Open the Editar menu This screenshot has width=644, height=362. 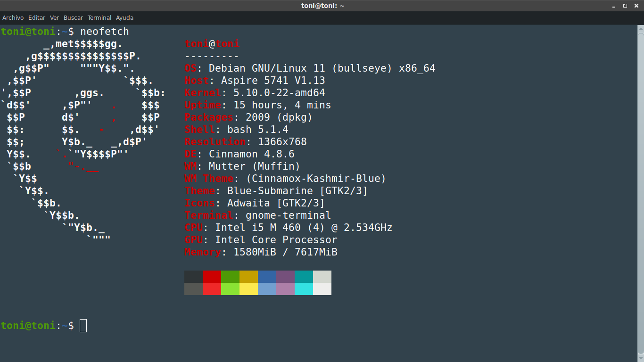[x=37, y=18]
